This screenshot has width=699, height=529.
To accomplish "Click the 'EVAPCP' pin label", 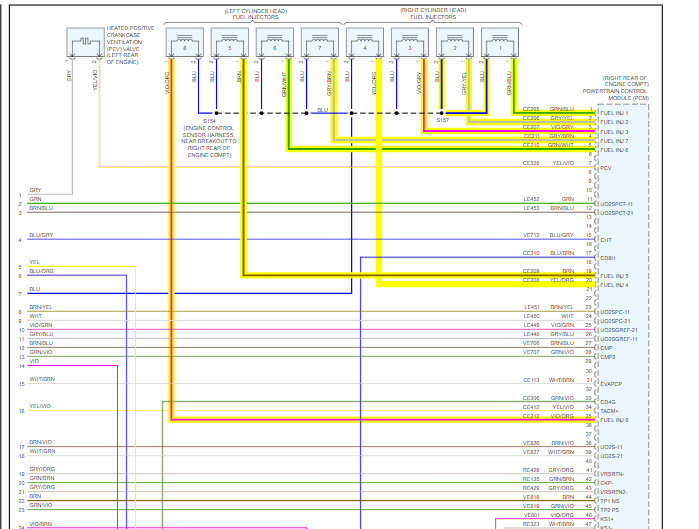I will coord(611,384).
